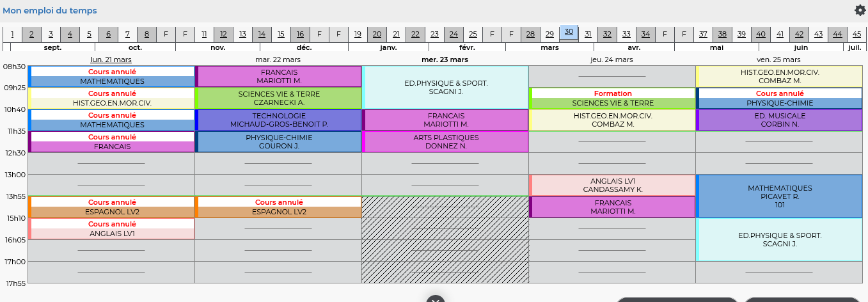This screenshot has height=302, width=868.
Task: Open the timetable settings gear
Action: tap(860, 10)
